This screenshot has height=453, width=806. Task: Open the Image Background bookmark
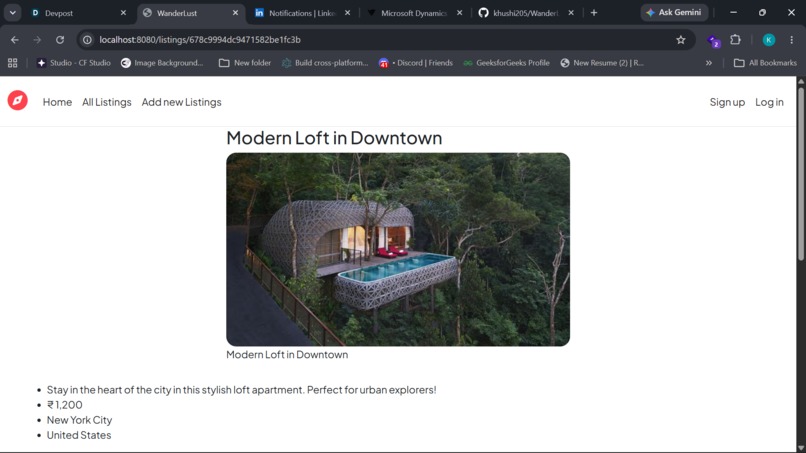(162, 63)
